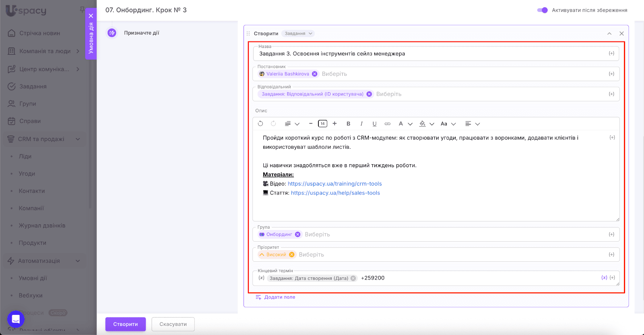644x335 pixels.
Task: Click the Призначте дії step icon
Action: pos(112,33)
